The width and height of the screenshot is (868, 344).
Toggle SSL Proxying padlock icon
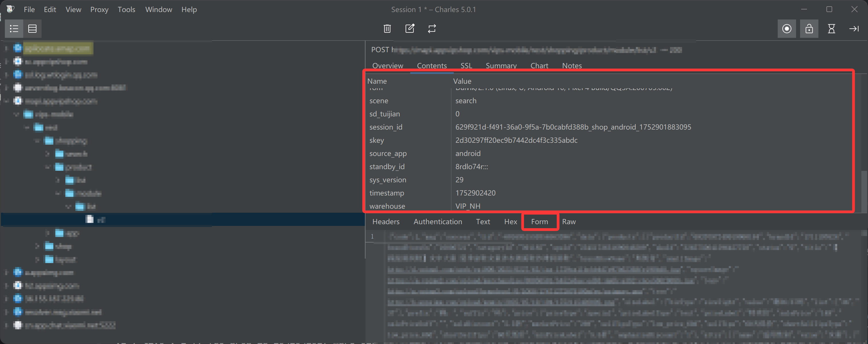pos(809,29)
